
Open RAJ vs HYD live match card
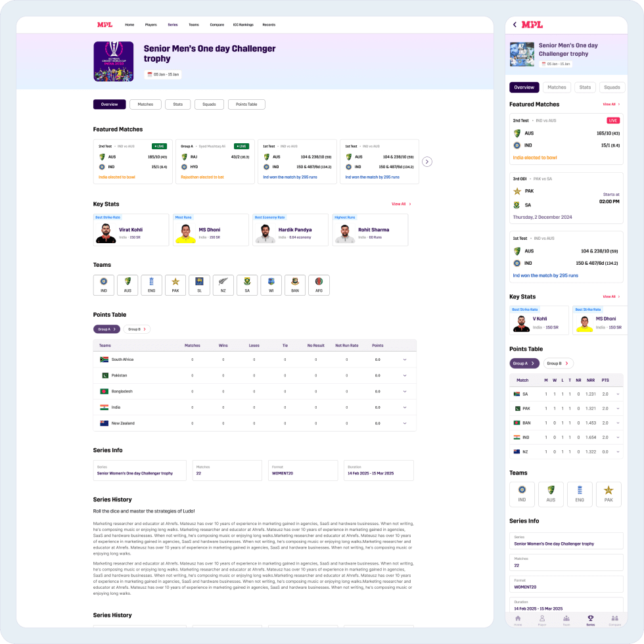216,162
